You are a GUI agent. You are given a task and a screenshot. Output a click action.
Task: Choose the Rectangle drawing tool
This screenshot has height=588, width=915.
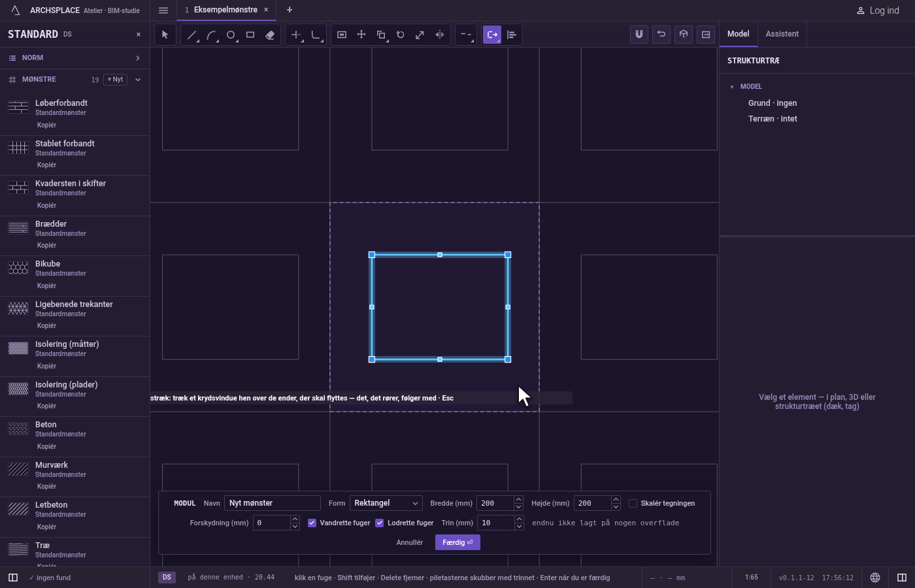[x=250, y=35]
